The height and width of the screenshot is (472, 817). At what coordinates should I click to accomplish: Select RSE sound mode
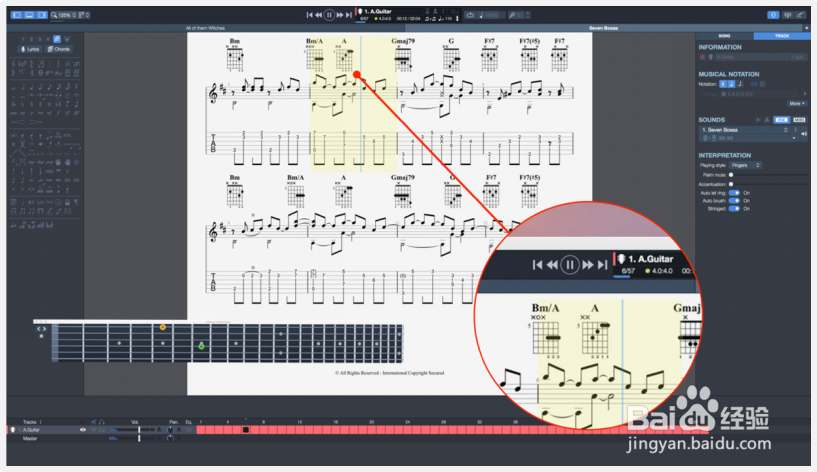[x=781, y=120]
